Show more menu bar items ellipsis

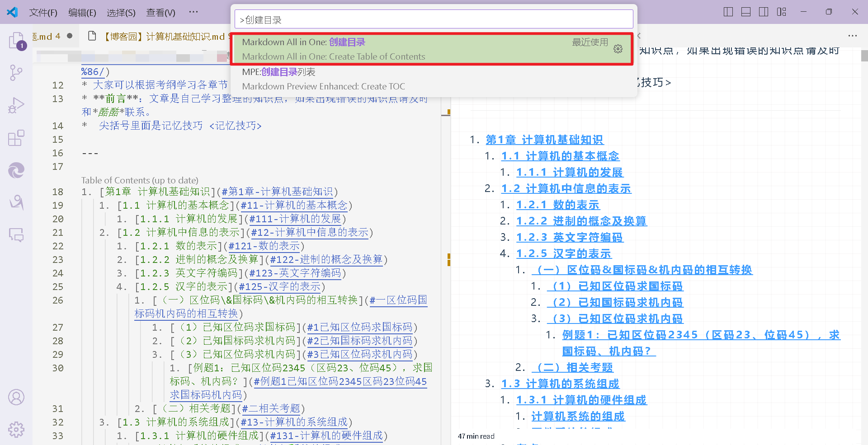coord(193,12)
